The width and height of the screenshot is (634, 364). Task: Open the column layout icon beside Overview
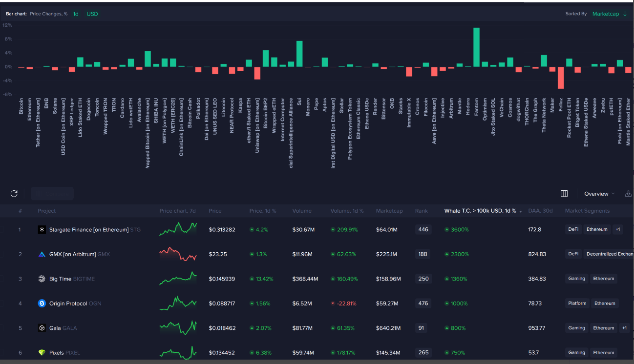coord(564,194)
